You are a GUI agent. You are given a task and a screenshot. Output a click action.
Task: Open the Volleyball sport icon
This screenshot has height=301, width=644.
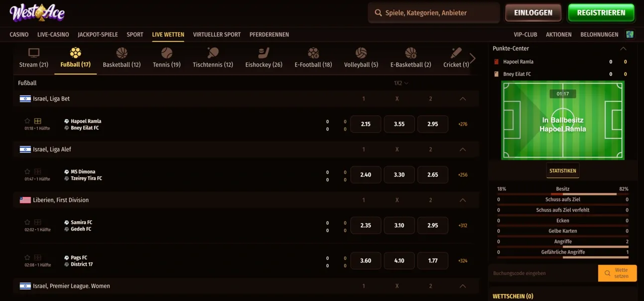[x=361, y=53]
